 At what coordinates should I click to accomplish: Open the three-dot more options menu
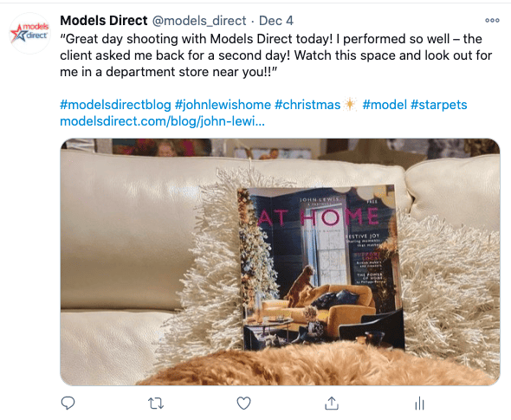pyautogui.click(x=492, y=21)
